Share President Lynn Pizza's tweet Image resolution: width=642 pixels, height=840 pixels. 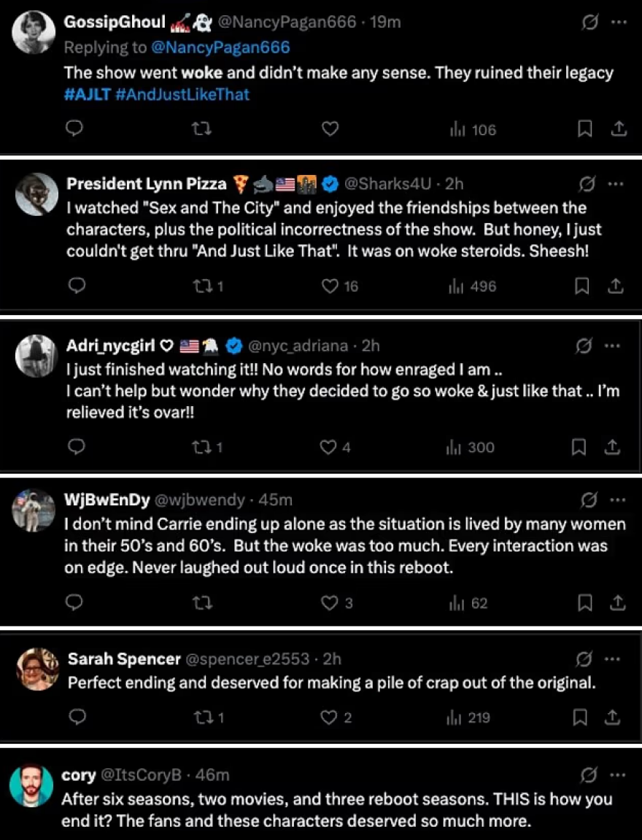click(616, 287)
